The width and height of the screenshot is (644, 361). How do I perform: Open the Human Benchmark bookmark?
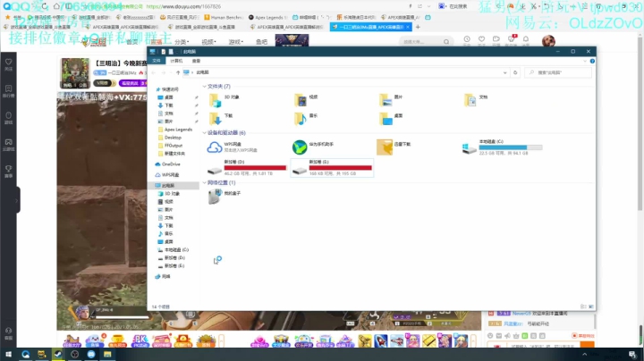point(224,17)
